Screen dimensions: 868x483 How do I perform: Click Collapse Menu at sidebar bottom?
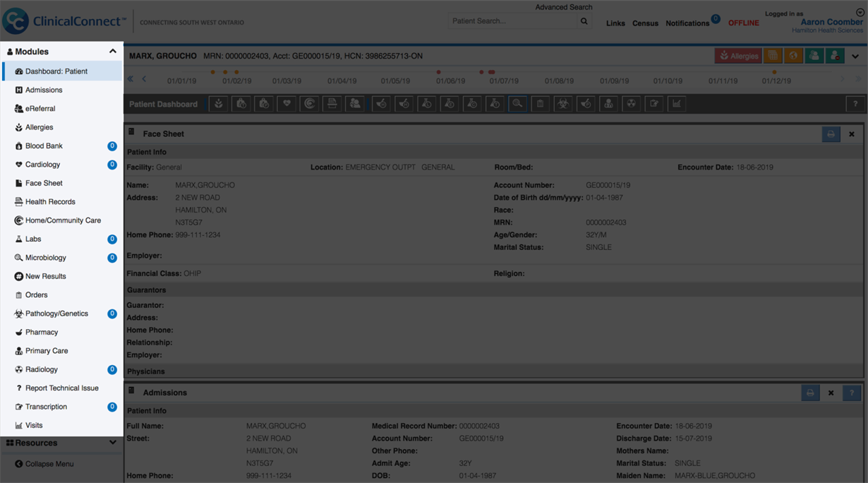point(44,464)
